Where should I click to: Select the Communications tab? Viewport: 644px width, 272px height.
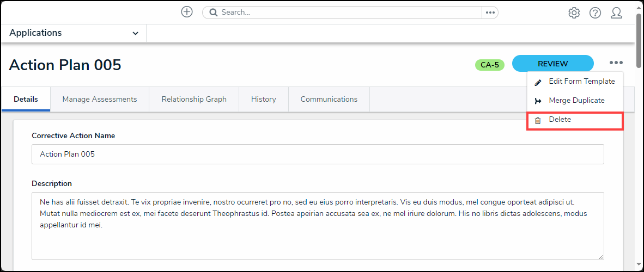[329, 99]
